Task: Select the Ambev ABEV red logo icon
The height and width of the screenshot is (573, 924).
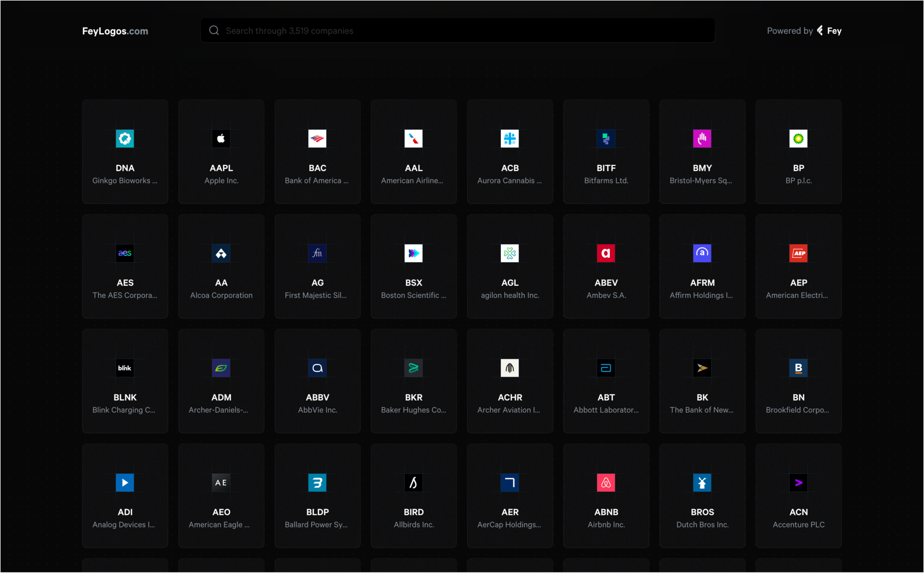Action: click(606, 253)
